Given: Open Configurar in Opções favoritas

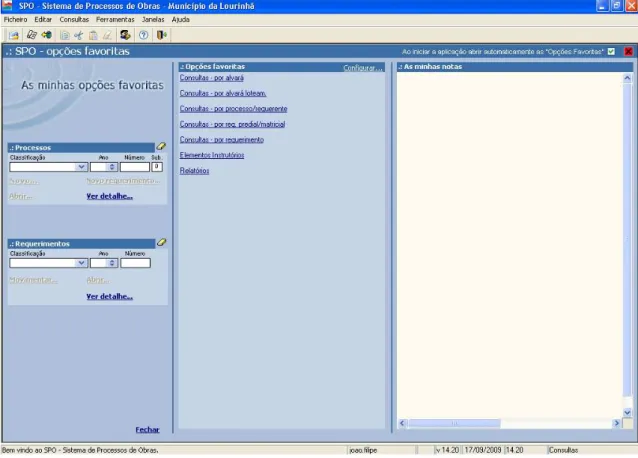Looking at the screenshot, I should (x=363, y=68).
